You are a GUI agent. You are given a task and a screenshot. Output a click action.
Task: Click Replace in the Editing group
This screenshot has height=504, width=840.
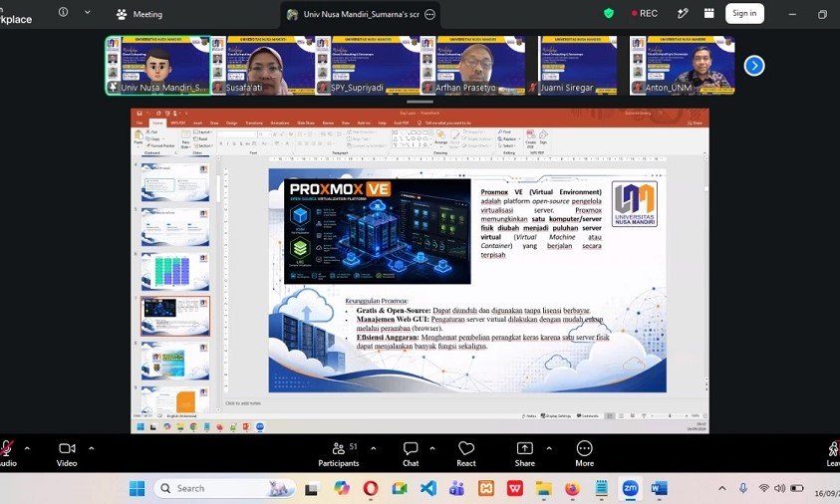(x=507, y=138)
